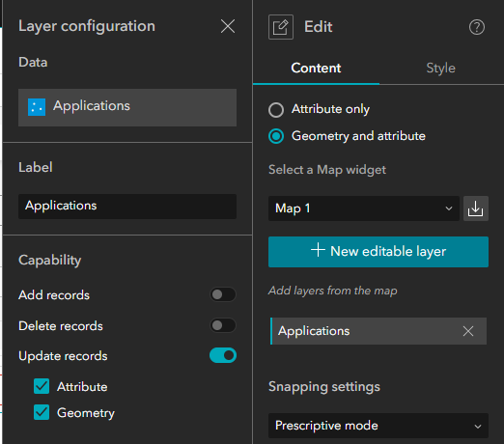Click the Edit widget icon

pyautogui.click(x=281, y=27)
